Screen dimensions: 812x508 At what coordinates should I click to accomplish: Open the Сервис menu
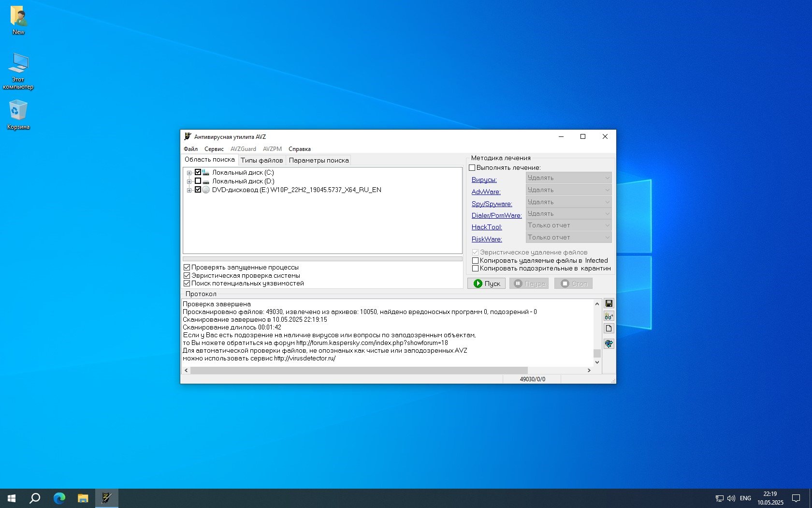(214, 149)
